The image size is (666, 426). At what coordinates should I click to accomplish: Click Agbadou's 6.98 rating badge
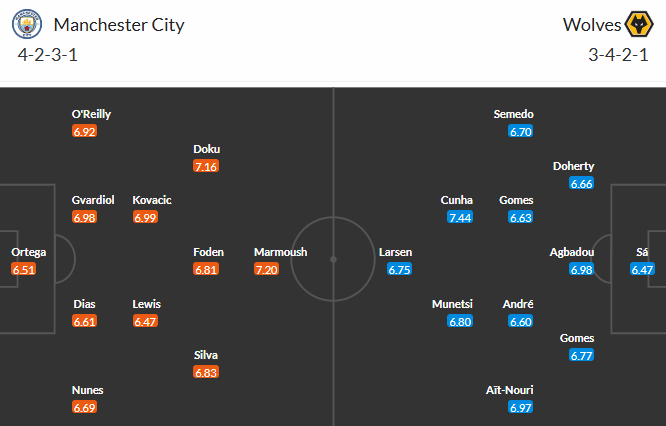pos(580,270)
